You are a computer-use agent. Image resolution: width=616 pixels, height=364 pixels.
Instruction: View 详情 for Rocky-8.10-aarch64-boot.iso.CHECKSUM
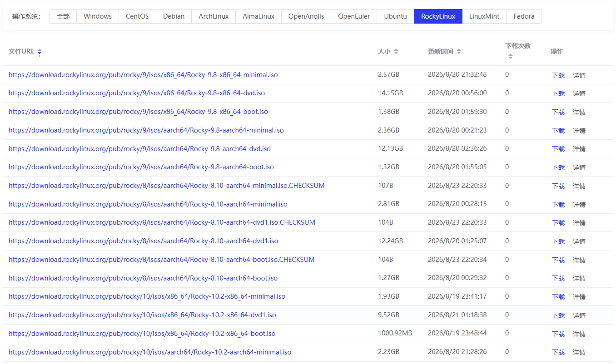(x=579, y=260)
